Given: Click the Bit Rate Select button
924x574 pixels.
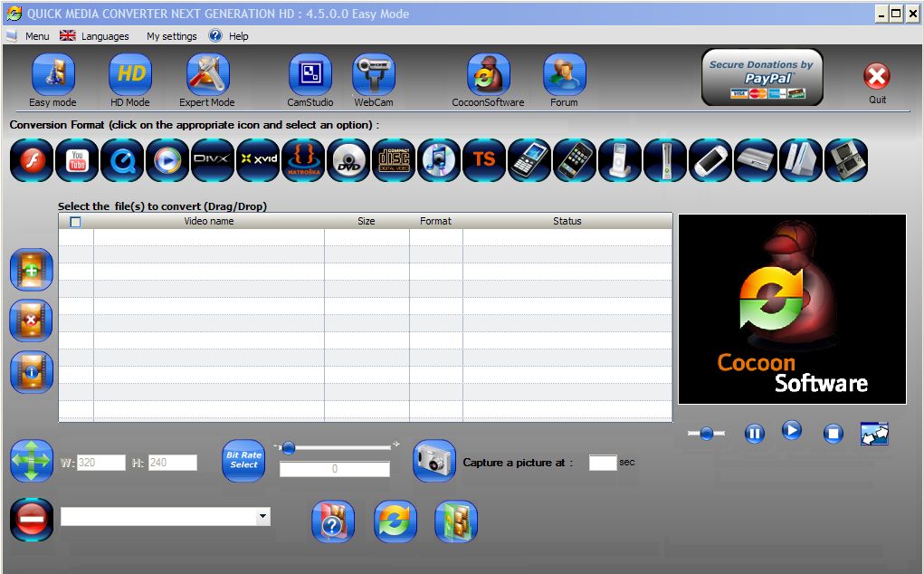Looking at the screenshot, I should pos(243,461).
